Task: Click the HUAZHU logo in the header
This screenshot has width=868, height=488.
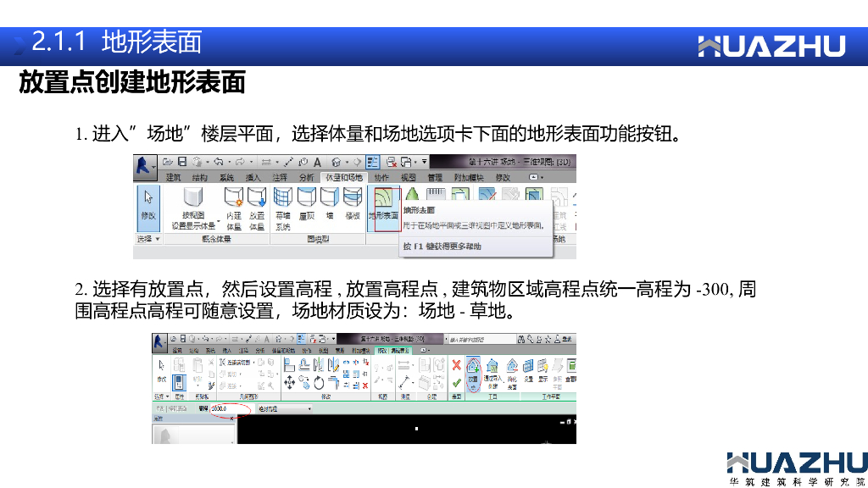Action: (772, 47)
